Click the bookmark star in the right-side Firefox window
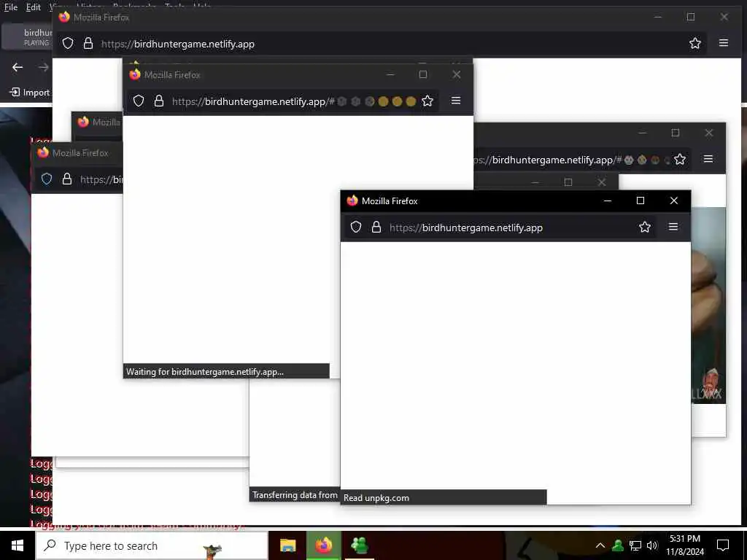The height and width of the screenshot is (560, 747). pos(680,160)
